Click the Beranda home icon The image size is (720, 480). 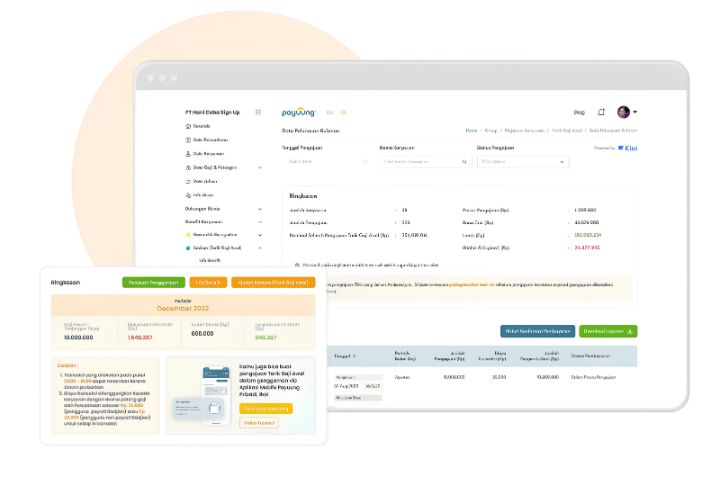[188, 126]
